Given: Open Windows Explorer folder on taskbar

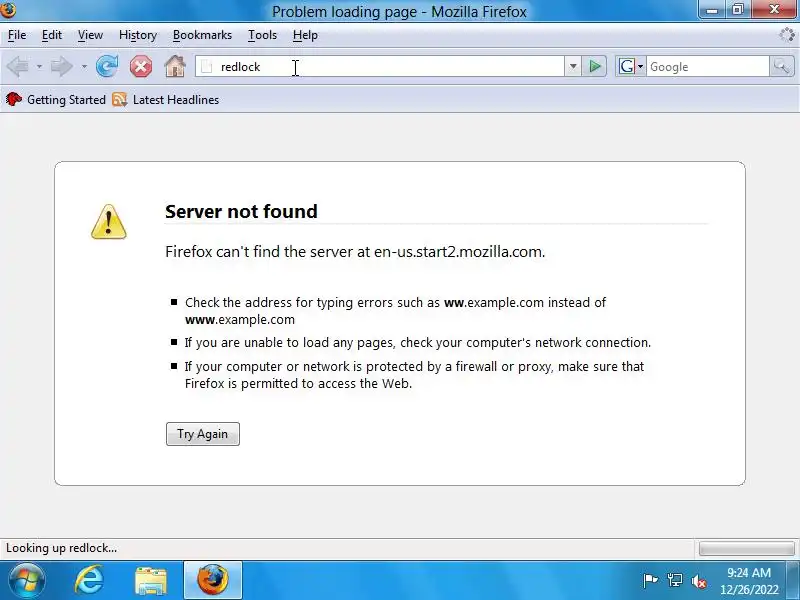Looking at the screenshot, I should pos(151,581).
